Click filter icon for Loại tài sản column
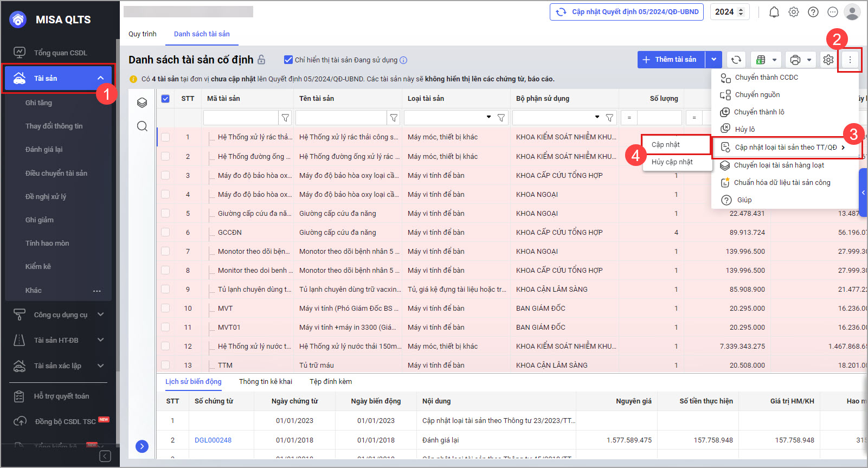868x468 pixels. click(501, 118)
